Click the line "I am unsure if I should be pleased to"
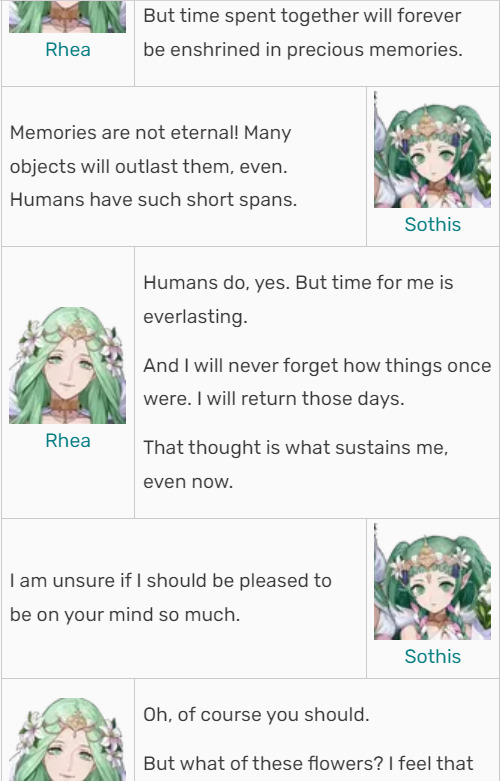This screenshot has width=500, height=781. 171,581
